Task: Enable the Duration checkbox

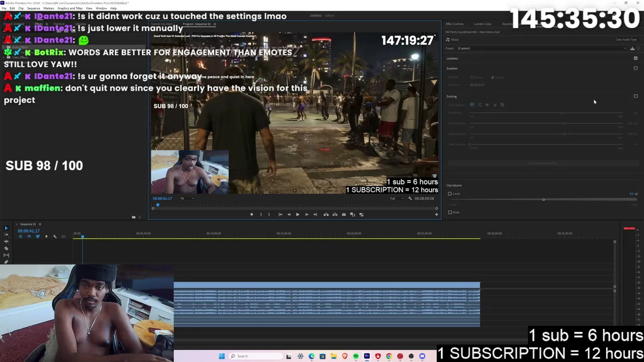Action: click(x=635, y=68)
